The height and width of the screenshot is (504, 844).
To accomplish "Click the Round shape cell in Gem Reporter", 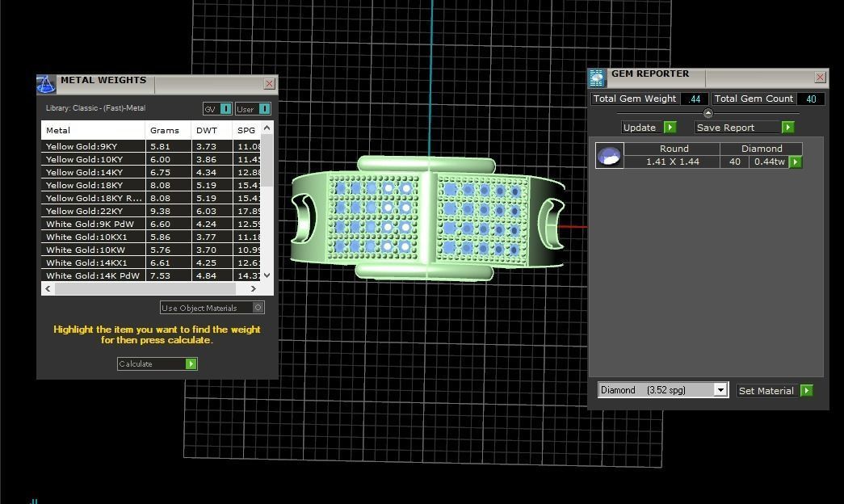I will coord(674,149).
